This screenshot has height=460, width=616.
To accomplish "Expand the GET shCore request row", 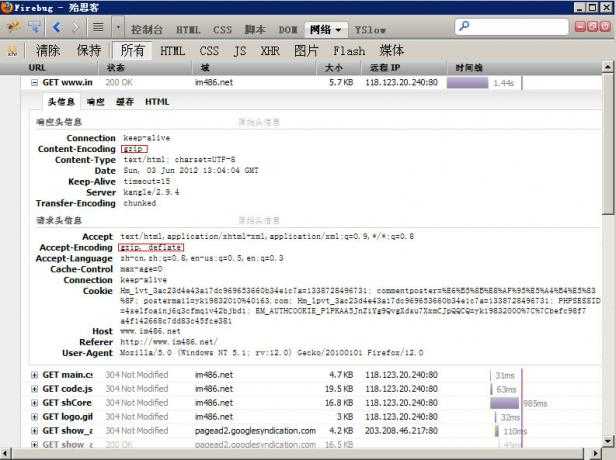I will tap(35, 403).
